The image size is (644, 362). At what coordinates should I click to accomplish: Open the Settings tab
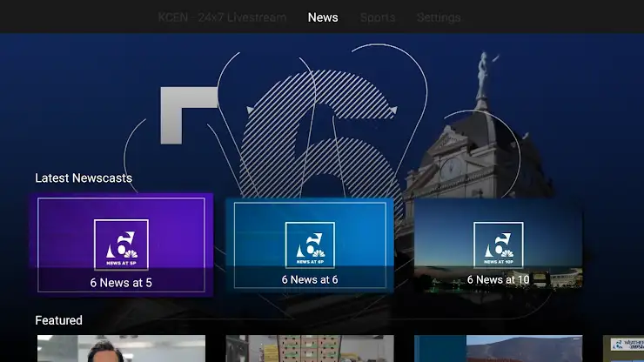439,17
